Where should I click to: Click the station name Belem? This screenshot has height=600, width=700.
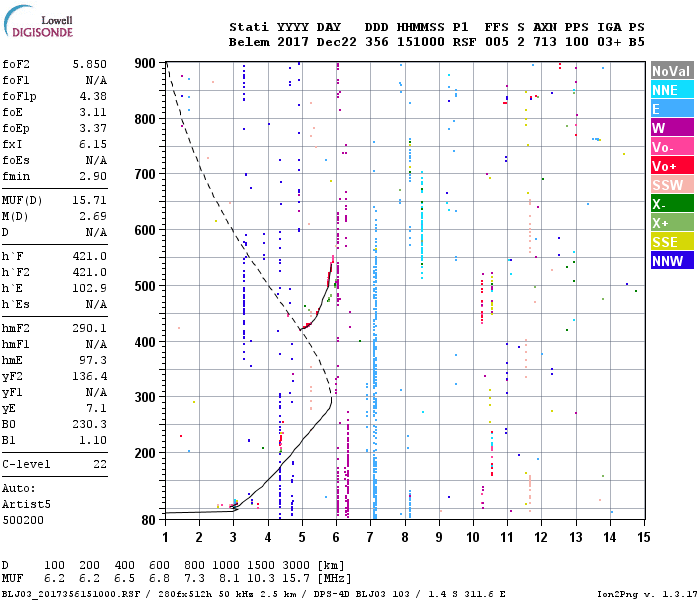tap(249, 42)
